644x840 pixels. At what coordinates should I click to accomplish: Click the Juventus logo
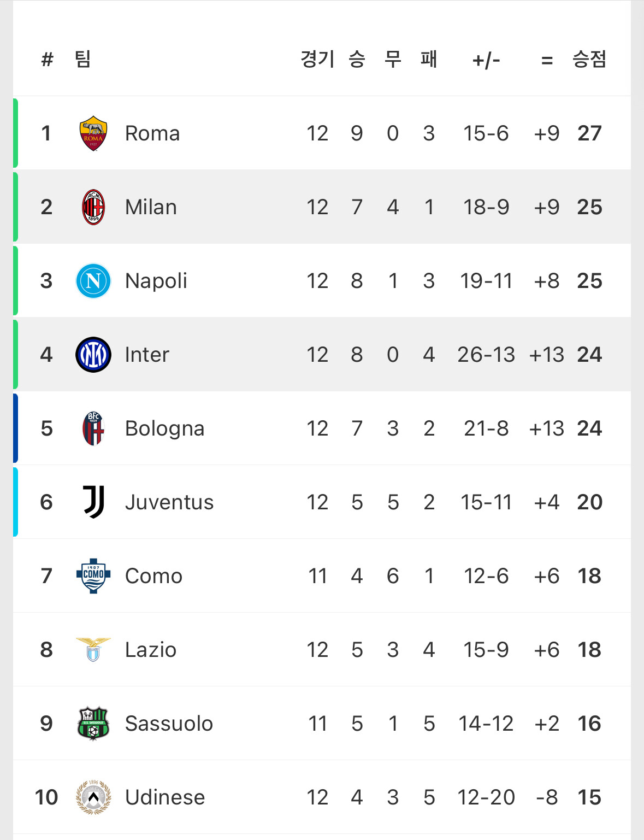coord(93,502)
